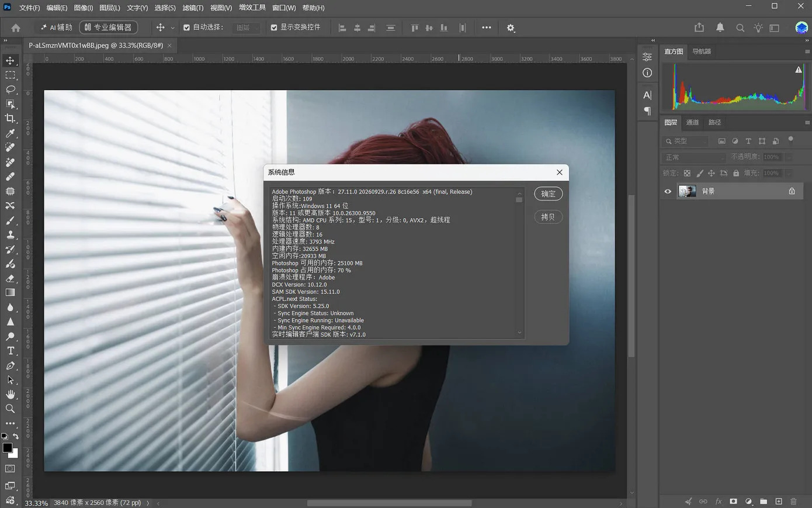This screenshot has width=812, height=508.
Task: Open the 填充 dropdown arrow
Action: pos(788,173)
